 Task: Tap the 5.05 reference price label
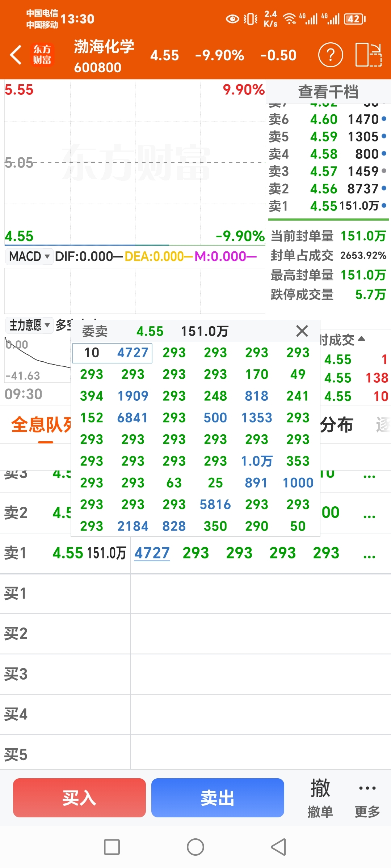[19, 163]
